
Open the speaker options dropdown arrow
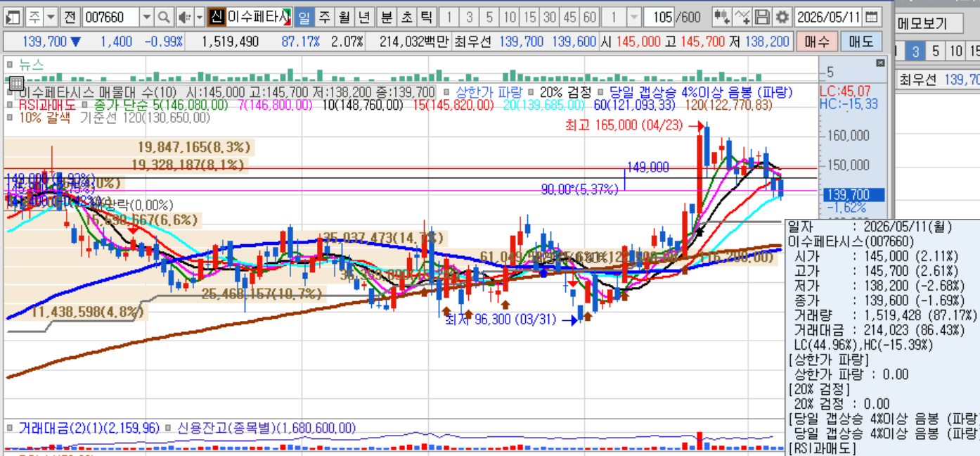tap(199, 17)
